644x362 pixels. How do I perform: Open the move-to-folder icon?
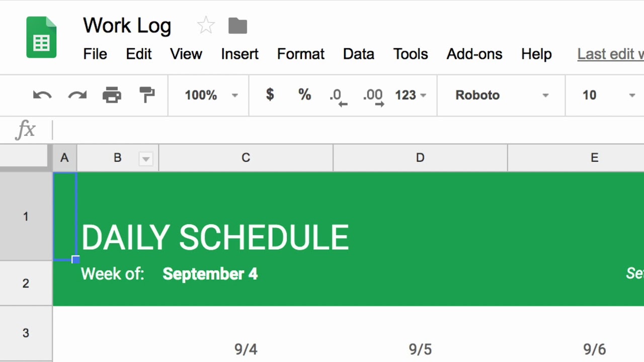[237, 26]
